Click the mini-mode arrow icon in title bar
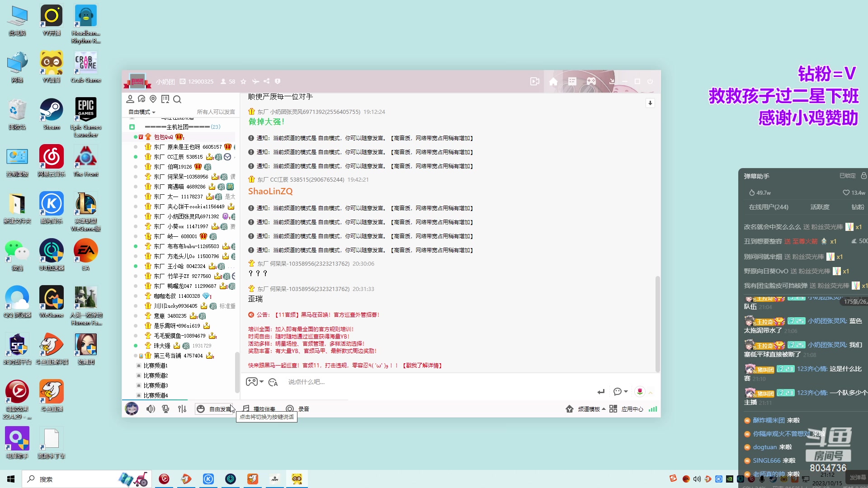This screenshot has width=868, height=488. coord(612,81)
